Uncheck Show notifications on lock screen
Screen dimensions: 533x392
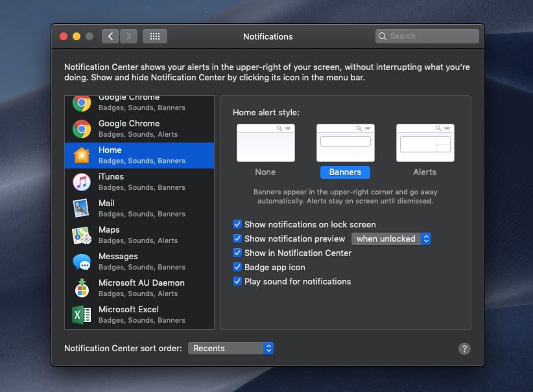point(237,224)
